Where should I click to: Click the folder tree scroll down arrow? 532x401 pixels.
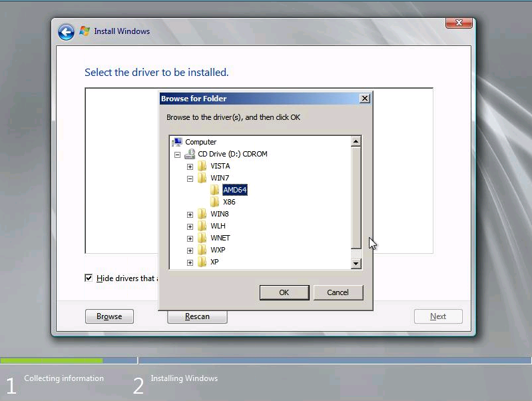coord(356,263)
